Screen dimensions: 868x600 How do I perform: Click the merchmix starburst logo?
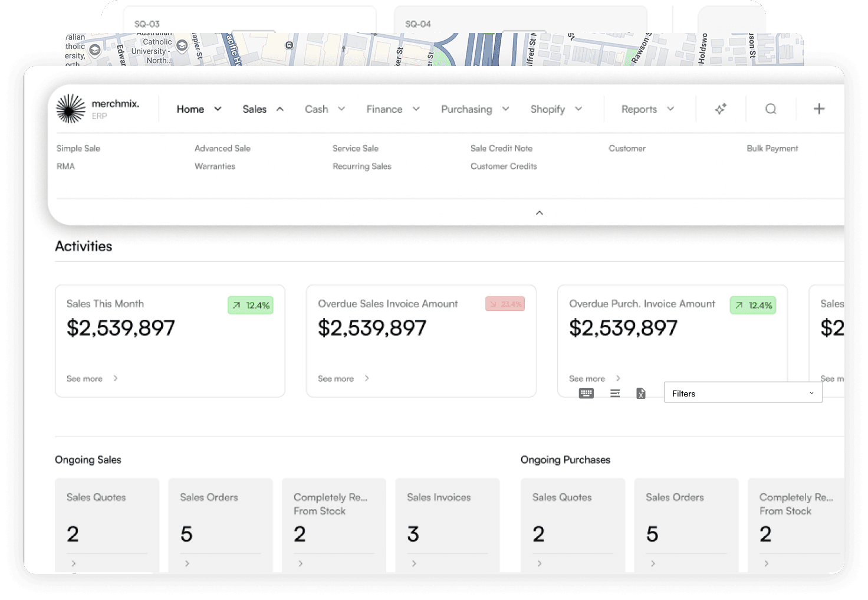[x=71, y=109]
